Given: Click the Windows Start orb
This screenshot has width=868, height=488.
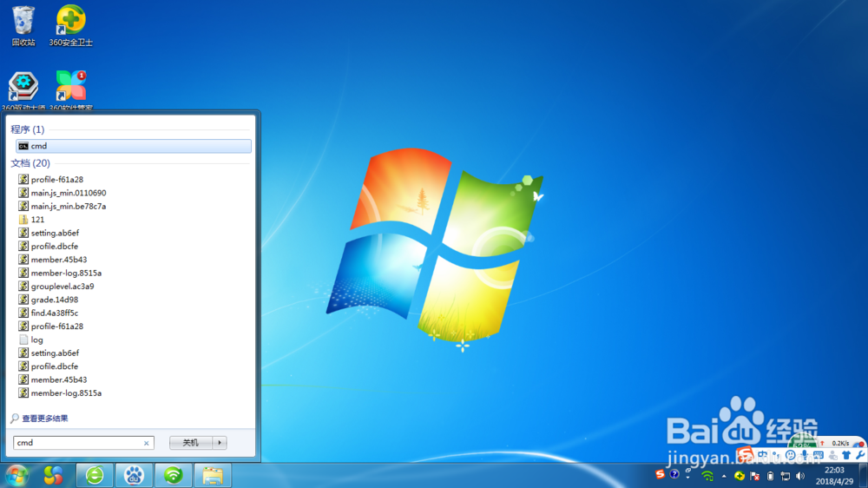Looking at the screenshot, I should pos(17,475).
